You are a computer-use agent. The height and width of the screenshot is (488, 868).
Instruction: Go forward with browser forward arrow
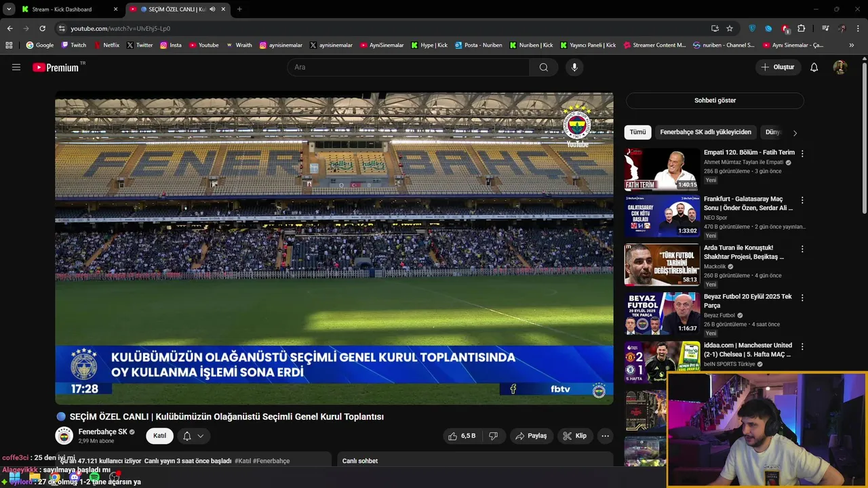click(26, 28)
